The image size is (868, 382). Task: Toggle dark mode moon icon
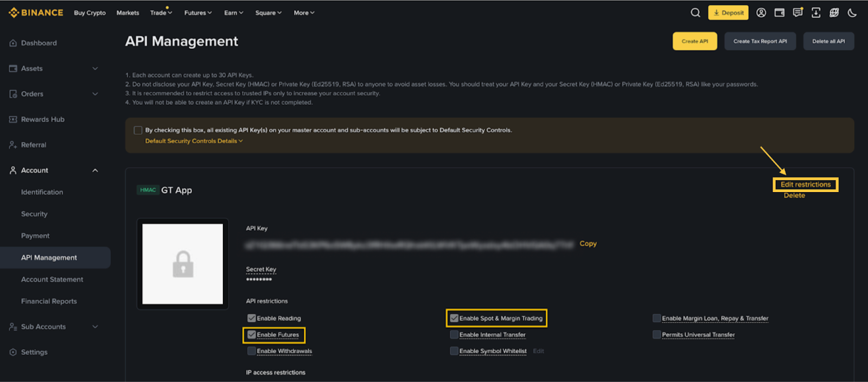[852, 12]
